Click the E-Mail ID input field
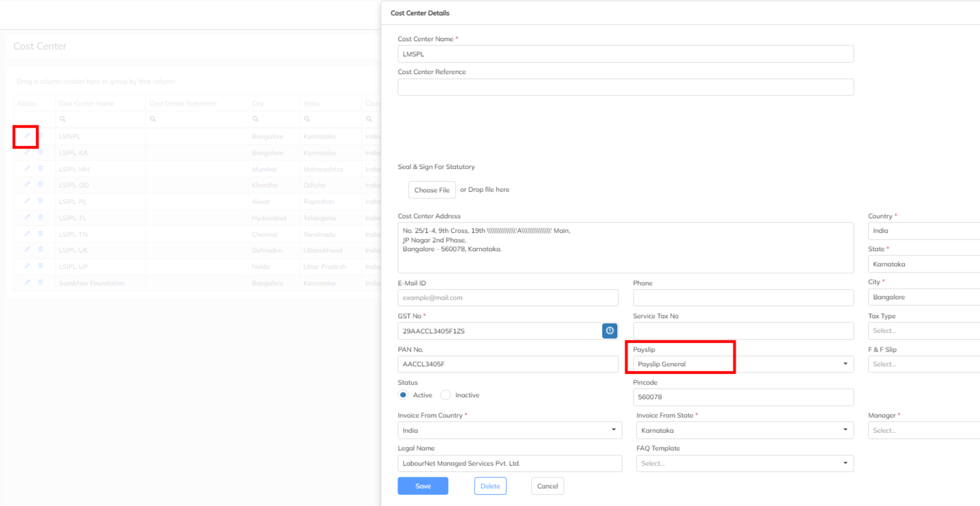Screen dimensions: 980x506 click(x=508, y=298)
